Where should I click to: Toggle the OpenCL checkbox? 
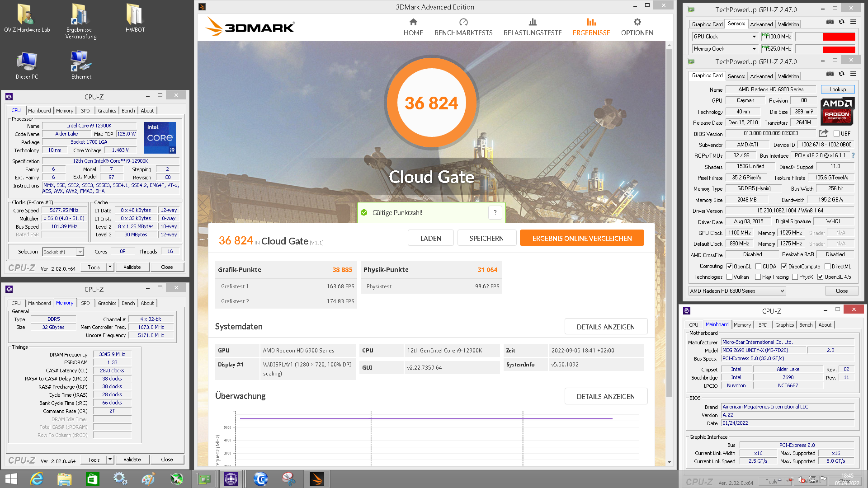(x=729, y=267)
